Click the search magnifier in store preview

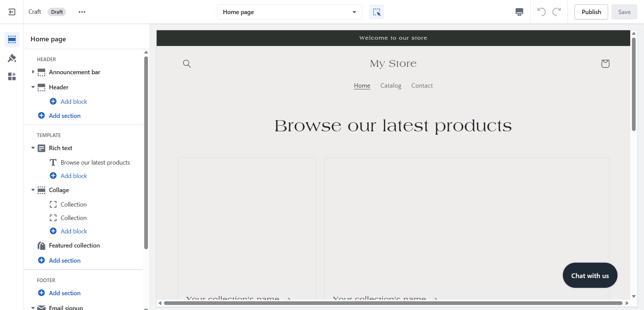[187, 63]
